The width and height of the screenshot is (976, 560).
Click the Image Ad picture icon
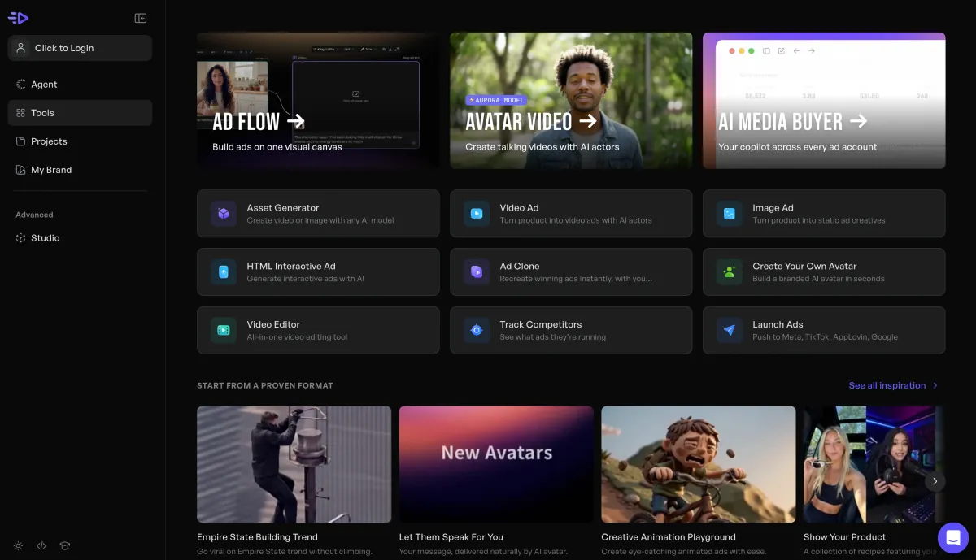coord(730,214)
